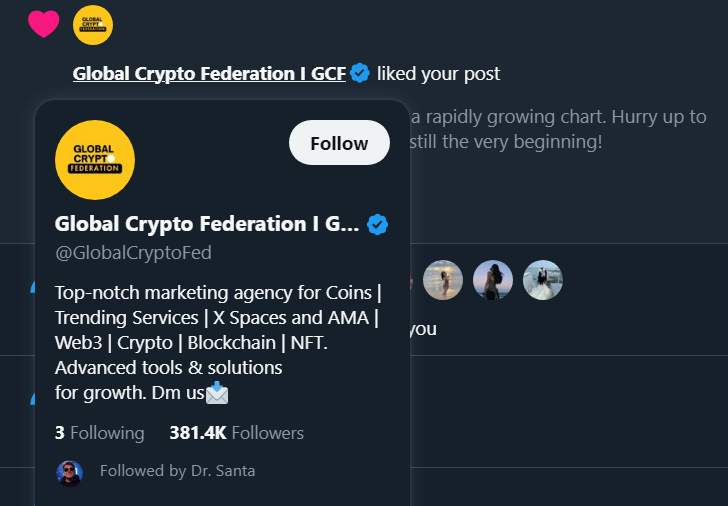Screen dimensions: 728x506
Task: Click the last of three round profile avatars
Action: click(543, 281)
